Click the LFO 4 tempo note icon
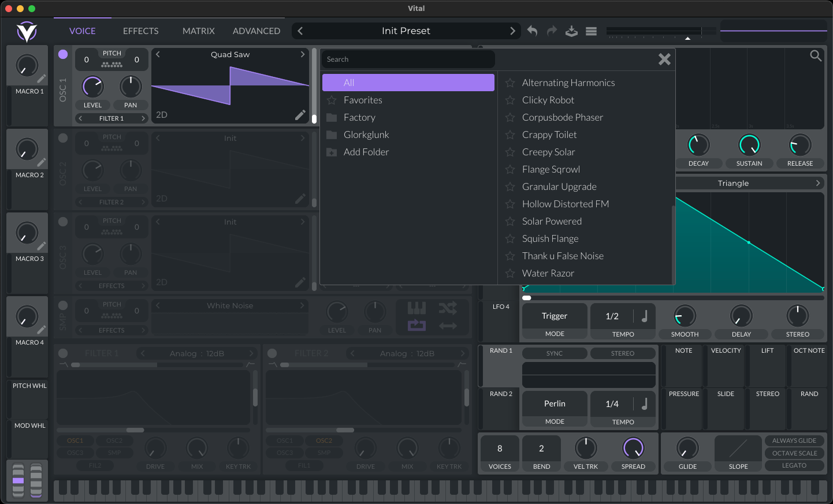Image resolution: width=833 pixels, height=504 pixels. pyautogui.click(x=644, y=316)
